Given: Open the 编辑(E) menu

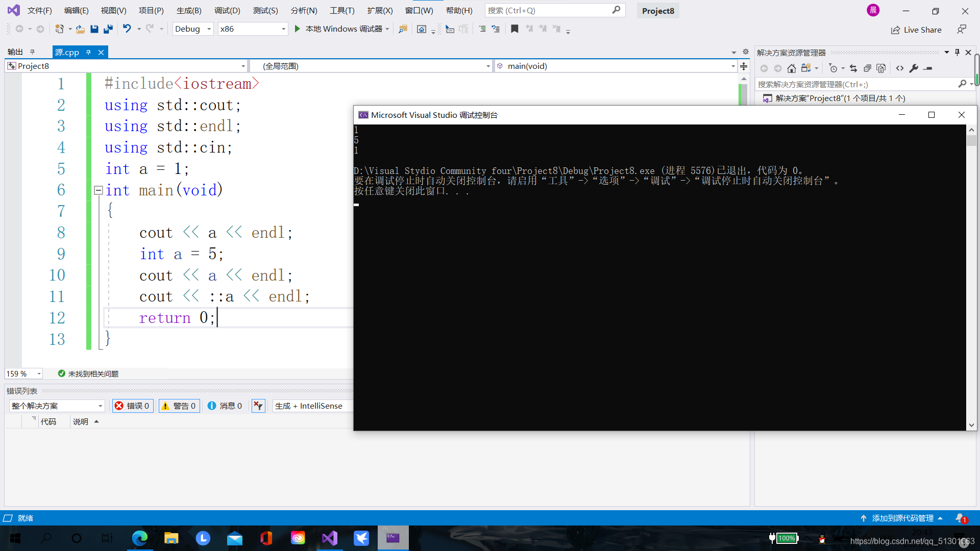Looking at the screenshot, I should [76, 10].
